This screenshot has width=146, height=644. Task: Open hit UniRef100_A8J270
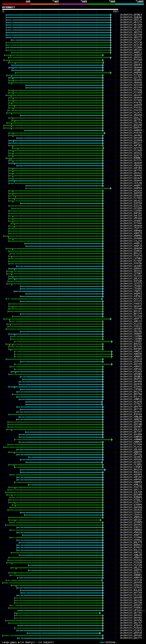pyautogui.click(x=131, y=22)
